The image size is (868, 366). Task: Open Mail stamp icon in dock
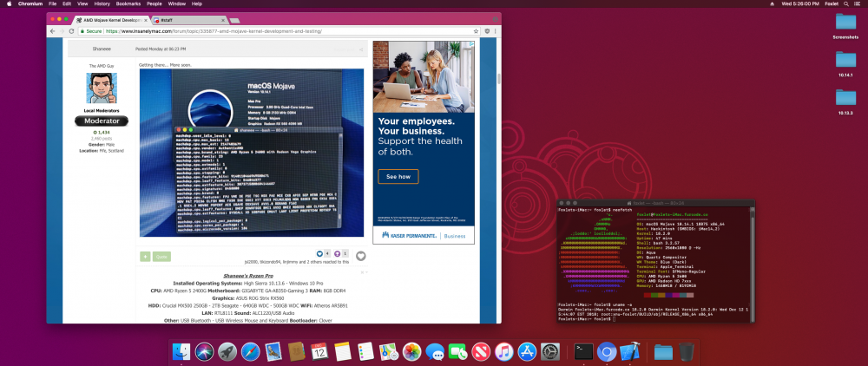click(274, 351)
